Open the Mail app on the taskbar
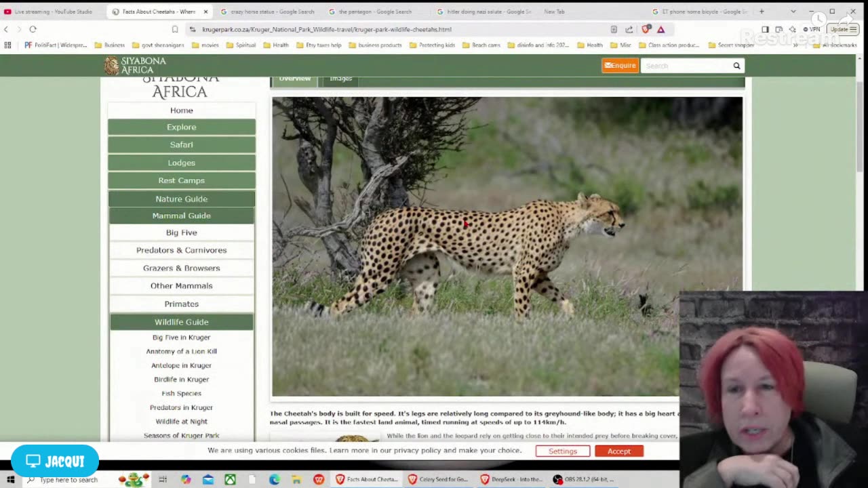 208,480
